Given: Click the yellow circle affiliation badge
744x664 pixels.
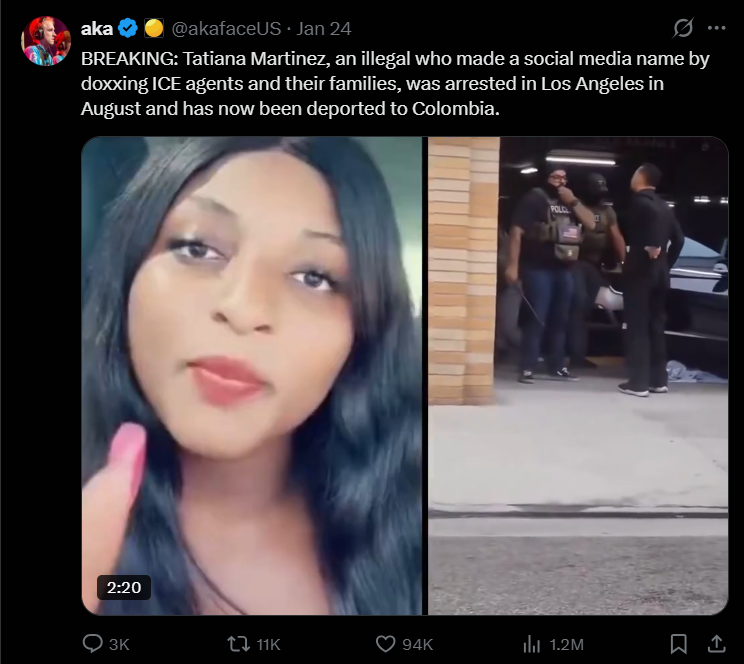Looking at the screenshot, I should pos(154,28).
